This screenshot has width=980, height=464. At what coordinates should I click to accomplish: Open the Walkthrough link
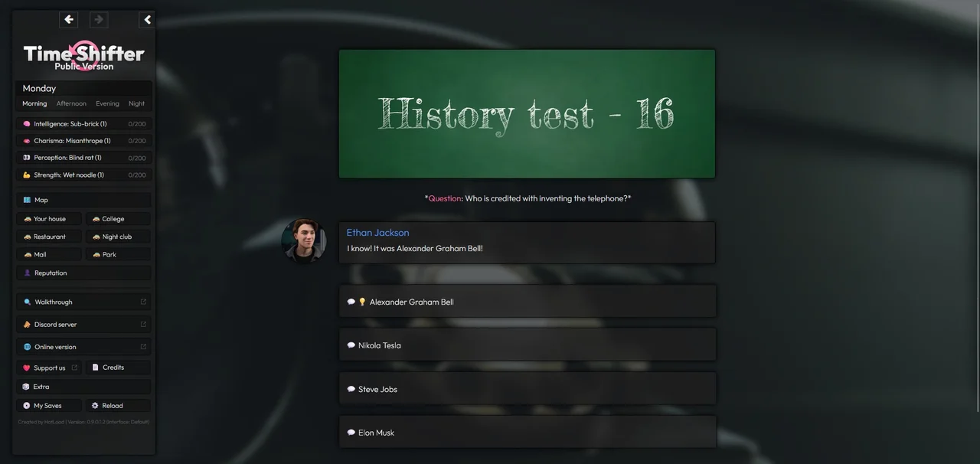coord(83,302)
